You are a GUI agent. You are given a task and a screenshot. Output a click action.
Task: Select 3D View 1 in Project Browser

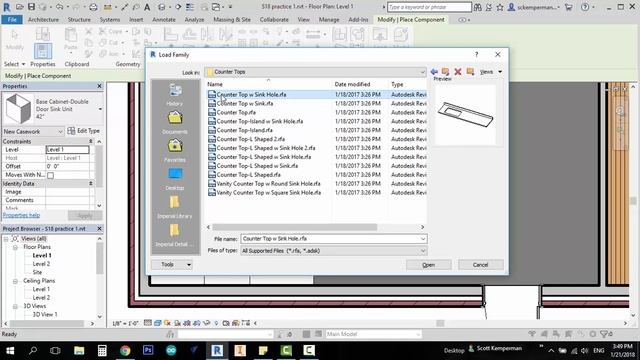(45, 315)
